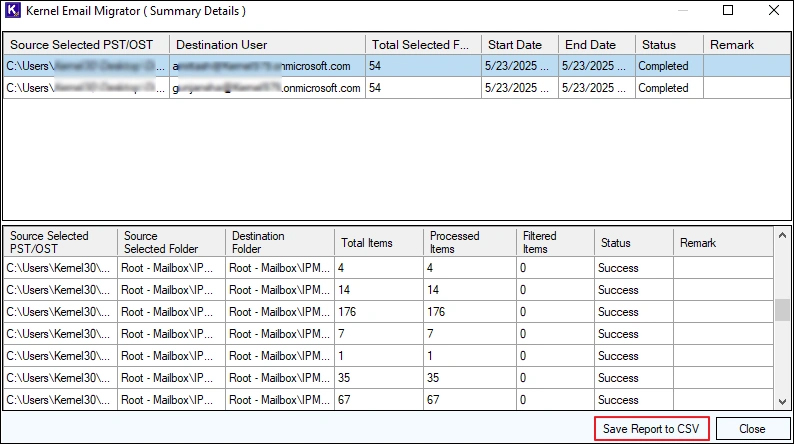Click the Start Date column header

click(520, 45)
